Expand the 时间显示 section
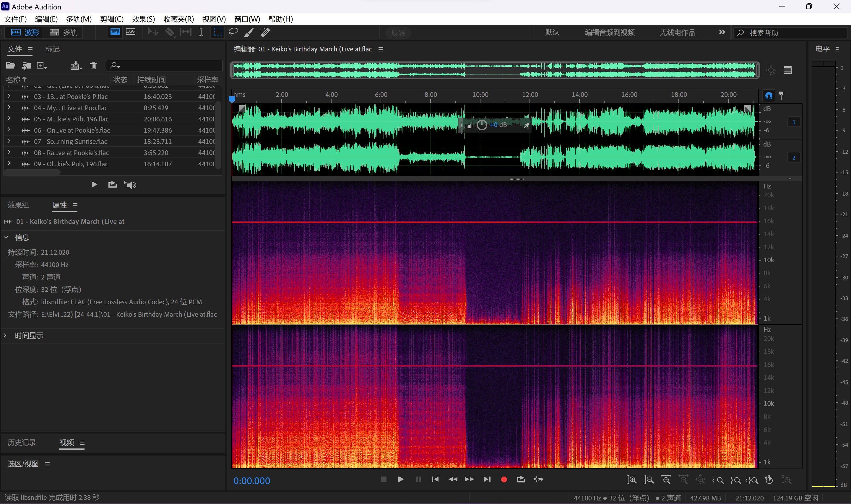 tap(5, 336)
